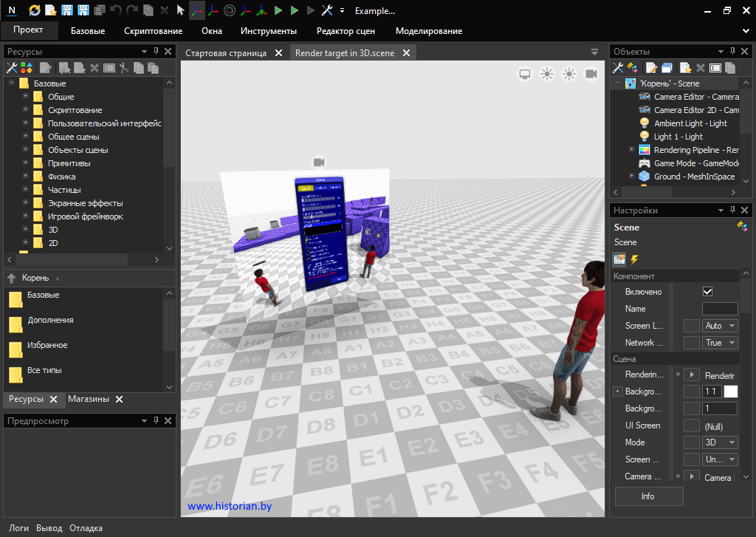This screenshot has height=537, width=756.
Task: Open the lightning events tab in Настройки
Action: (633, 259)
